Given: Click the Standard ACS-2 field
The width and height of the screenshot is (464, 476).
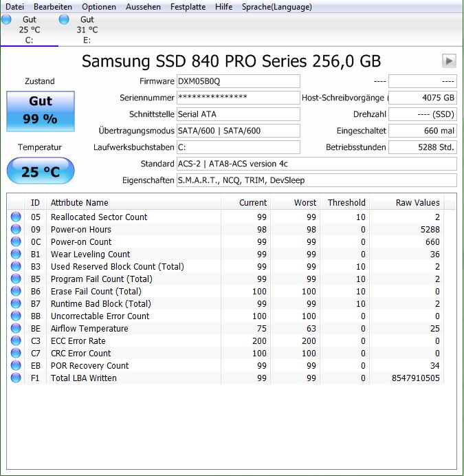Looking at the screenshot, I should click(316, 164).
